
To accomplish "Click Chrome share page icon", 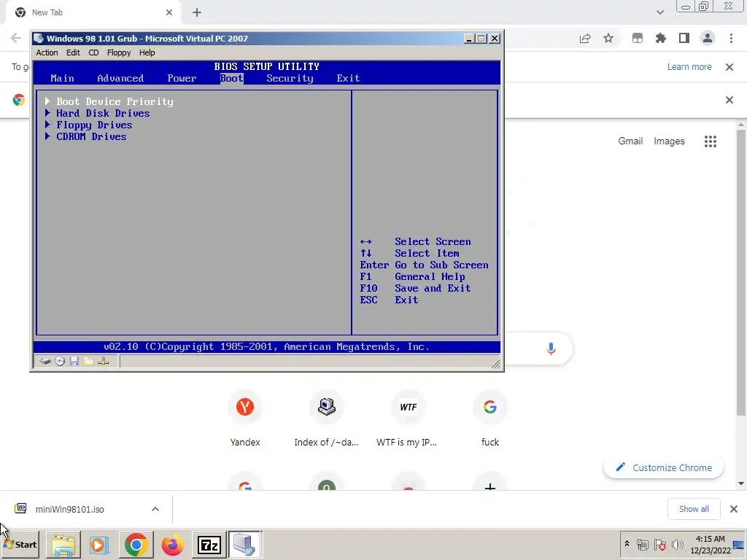I will (585, 39).
